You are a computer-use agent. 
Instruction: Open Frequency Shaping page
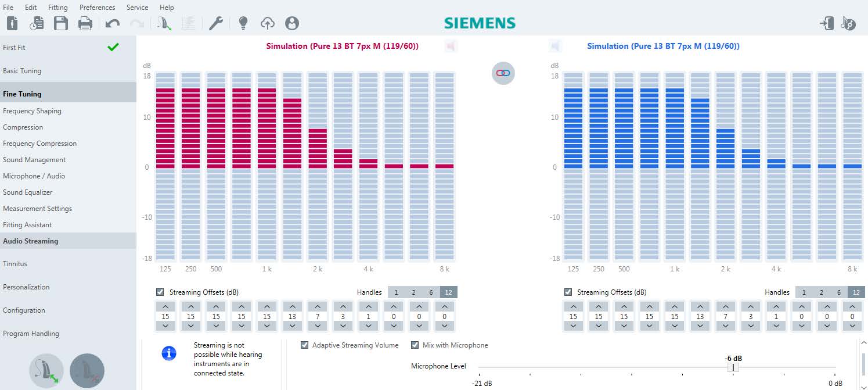(x=68, y=111)
